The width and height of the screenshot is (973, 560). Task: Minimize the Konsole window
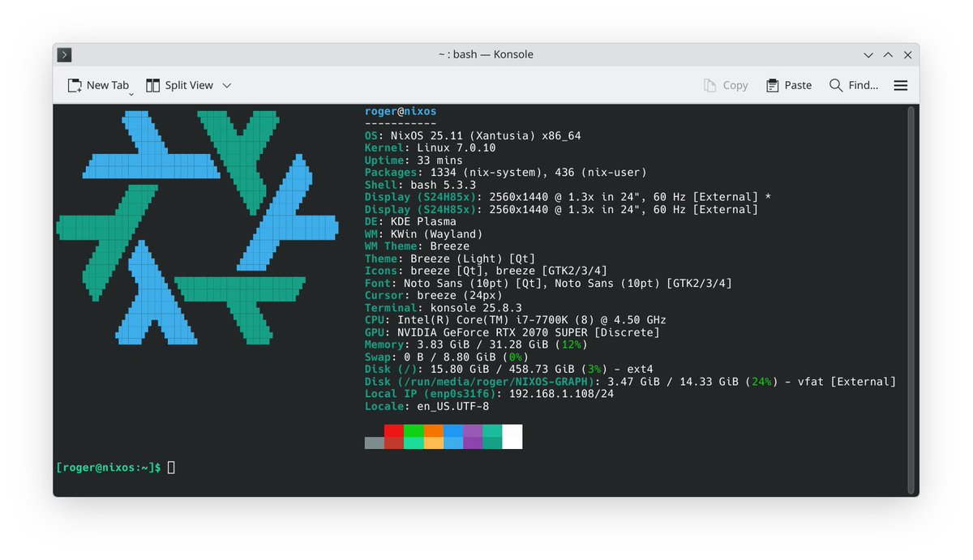click(x=868, y=55)
